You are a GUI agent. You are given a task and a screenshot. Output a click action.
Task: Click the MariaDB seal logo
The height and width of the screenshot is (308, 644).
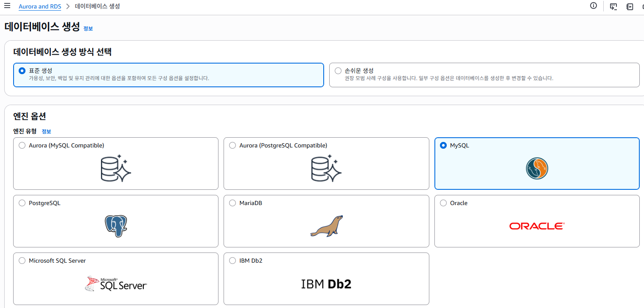[x=326, y=226]
